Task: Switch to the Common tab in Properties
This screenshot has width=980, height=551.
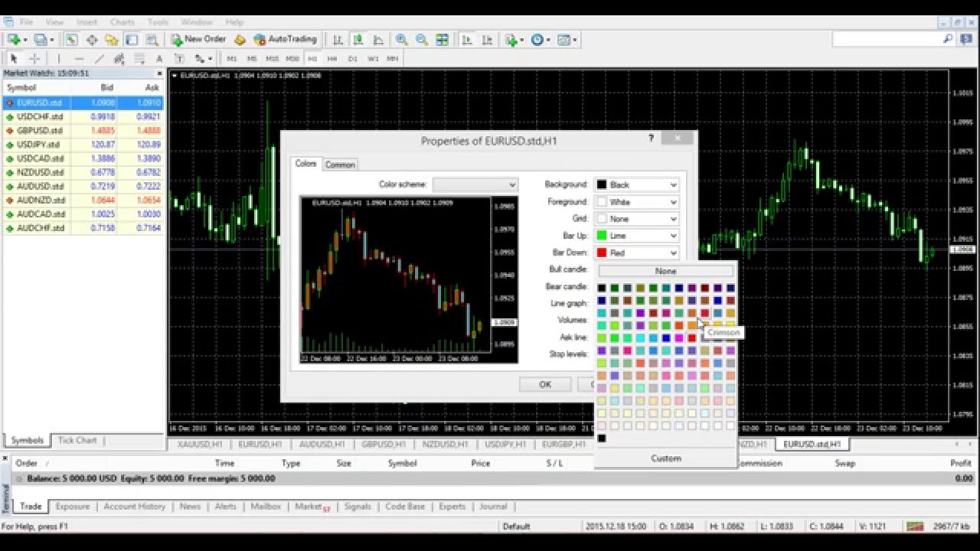Action: pos(340,165)
